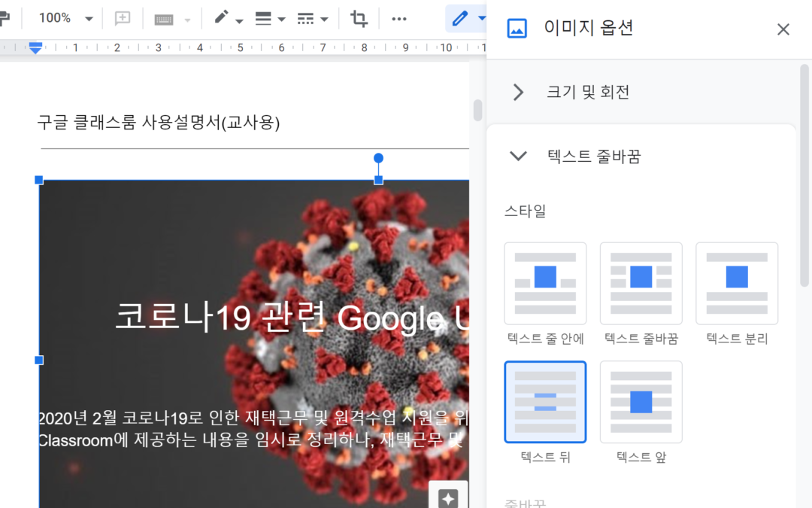Collapse the 텍스트 줄바꿈 section
The height and width of the screenshot is (508, 812).
(x=518, y=156)
